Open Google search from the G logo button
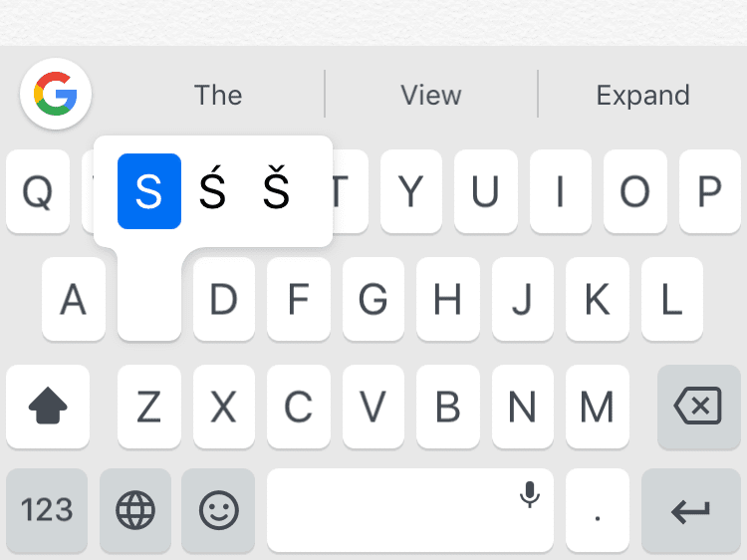 pos(56,94)
